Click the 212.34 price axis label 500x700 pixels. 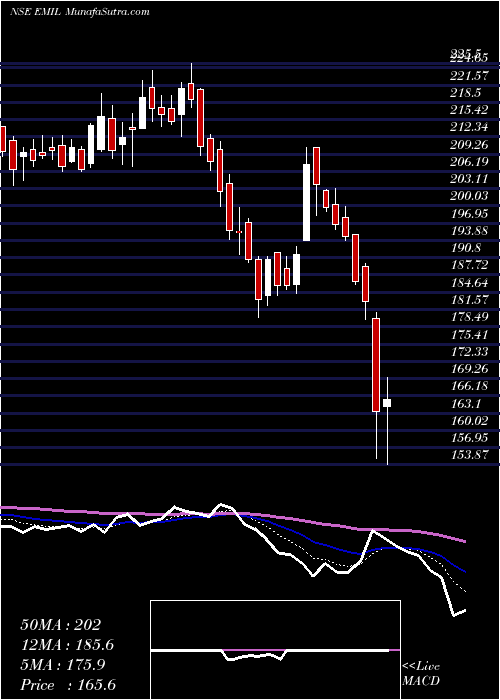tap(469, 127)
